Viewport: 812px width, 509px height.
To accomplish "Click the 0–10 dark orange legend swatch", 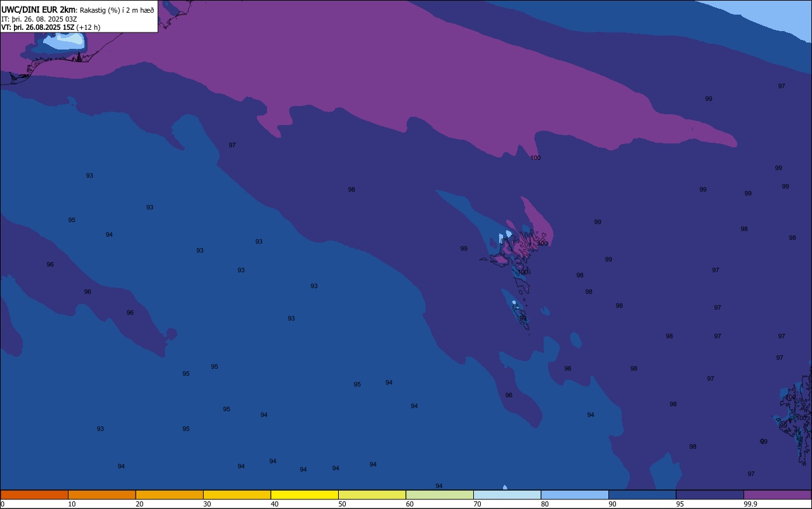I will [x=34, y=494].
